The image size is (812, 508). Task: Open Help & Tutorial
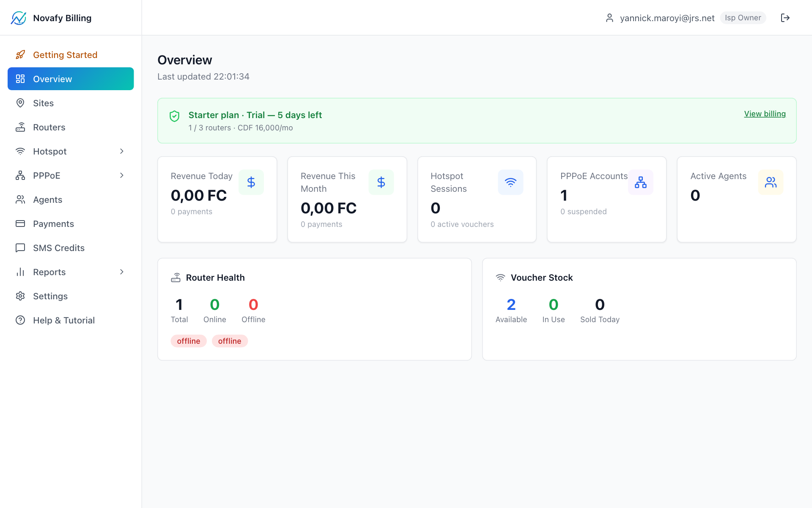pos(71,320)
